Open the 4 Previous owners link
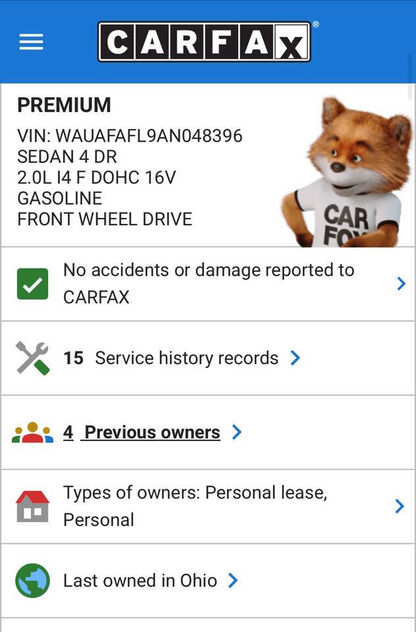 [x=142, y=432]
